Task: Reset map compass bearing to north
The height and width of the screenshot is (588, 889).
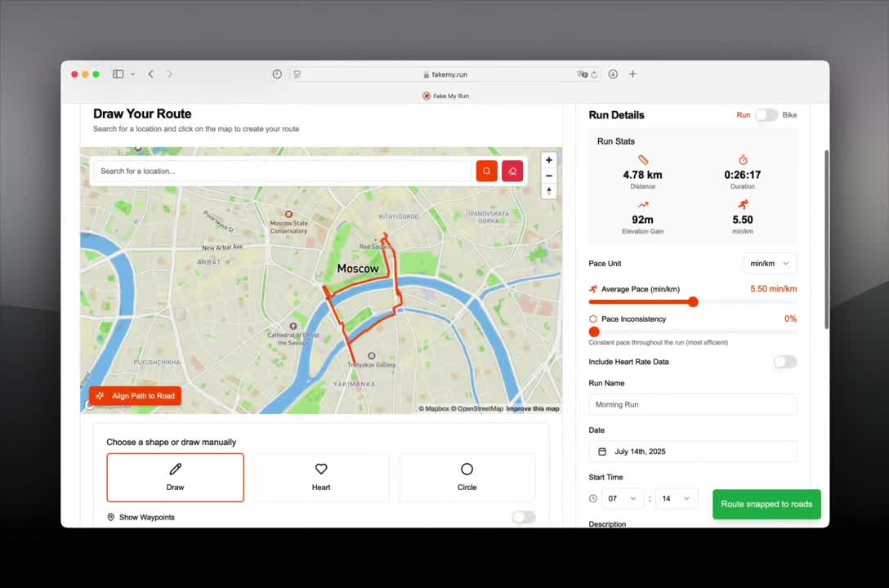Action: (549, 191)
